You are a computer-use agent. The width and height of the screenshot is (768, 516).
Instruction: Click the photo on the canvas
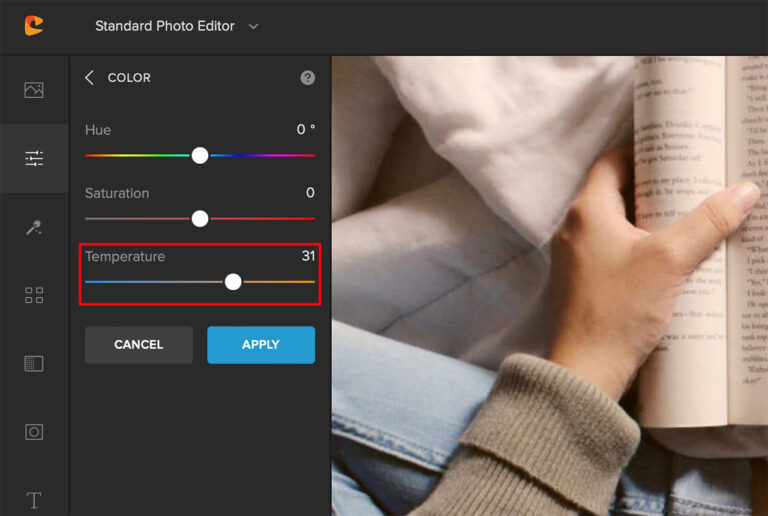pos(550,285)
